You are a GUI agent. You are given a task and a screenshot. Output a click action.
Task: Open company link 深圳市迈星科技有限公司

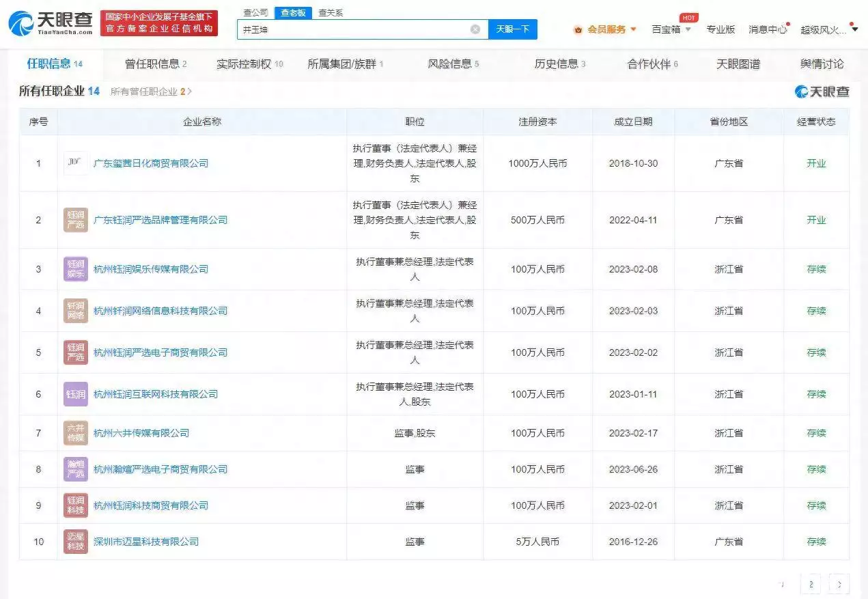point(146,542)
